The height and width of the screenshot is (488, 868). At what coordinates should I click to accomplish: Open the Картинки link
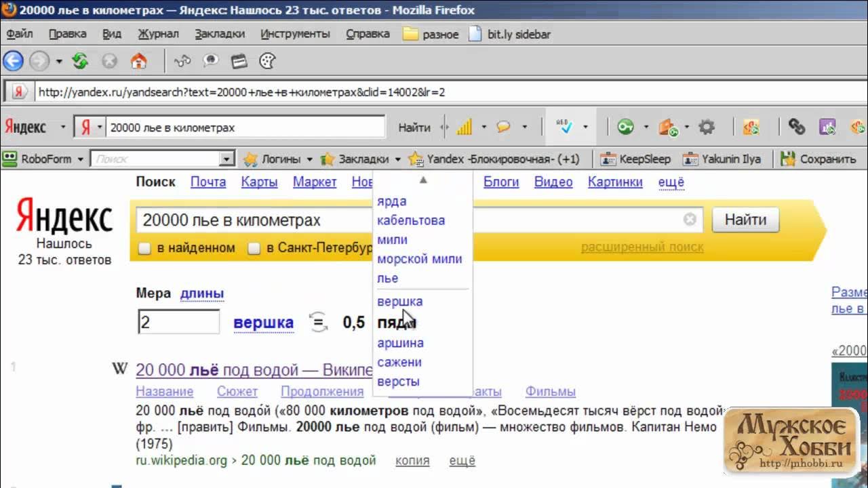615,182
